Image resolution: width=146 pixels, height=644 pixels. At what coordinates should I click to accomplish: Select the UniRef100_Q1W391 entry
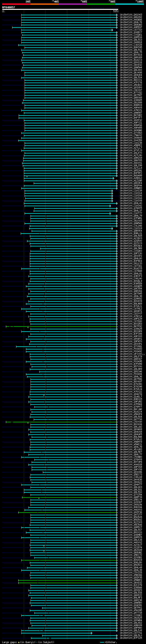(131, 605)
